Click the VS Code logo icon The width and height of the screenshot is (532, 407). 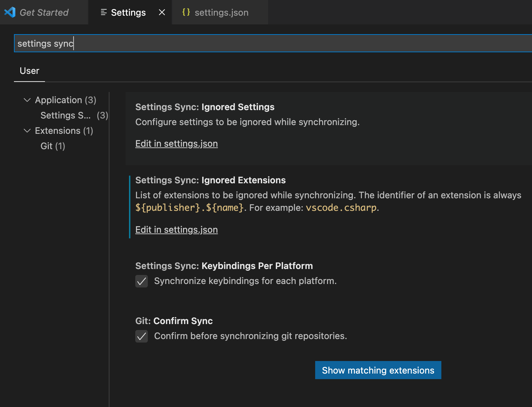pos(10,12)
